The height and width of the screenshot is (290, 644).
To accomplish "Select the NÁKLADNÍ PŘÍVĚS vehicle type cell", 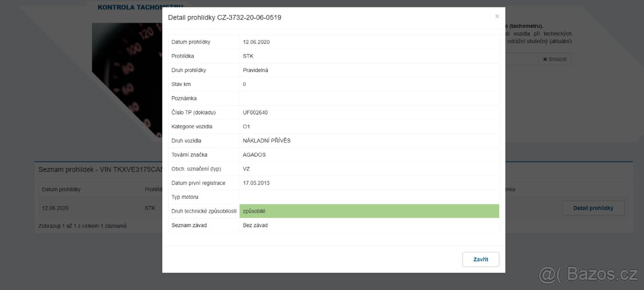I will 267,141.
